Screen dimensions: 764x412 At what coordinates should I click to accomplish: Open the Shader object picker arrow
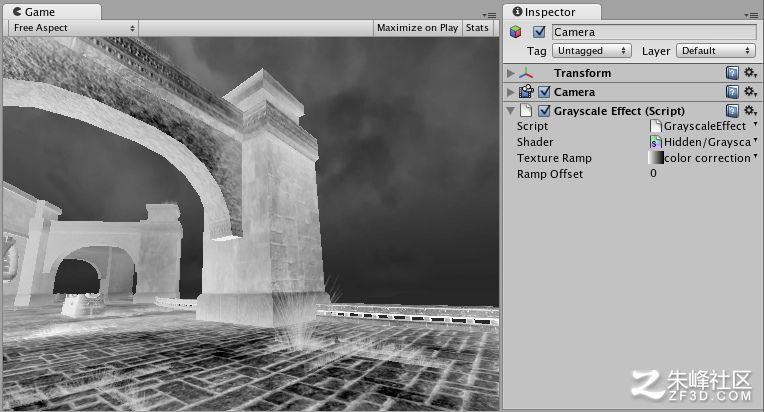pos(755,141)
